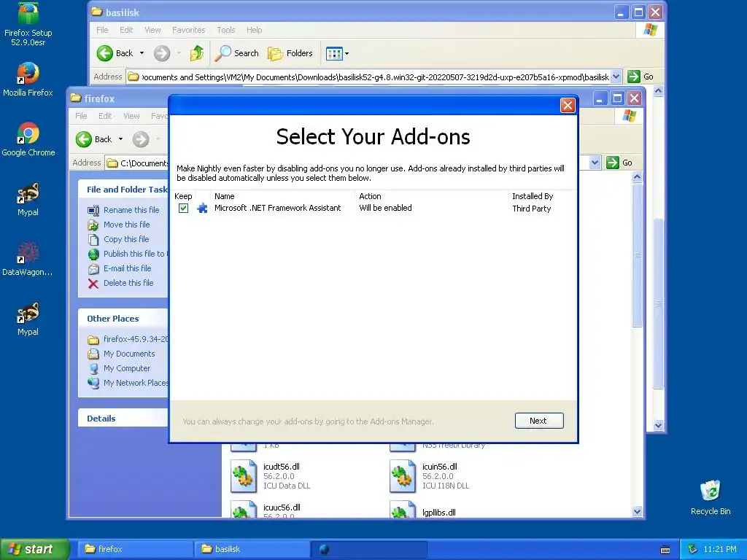Click the Start button

34,549
